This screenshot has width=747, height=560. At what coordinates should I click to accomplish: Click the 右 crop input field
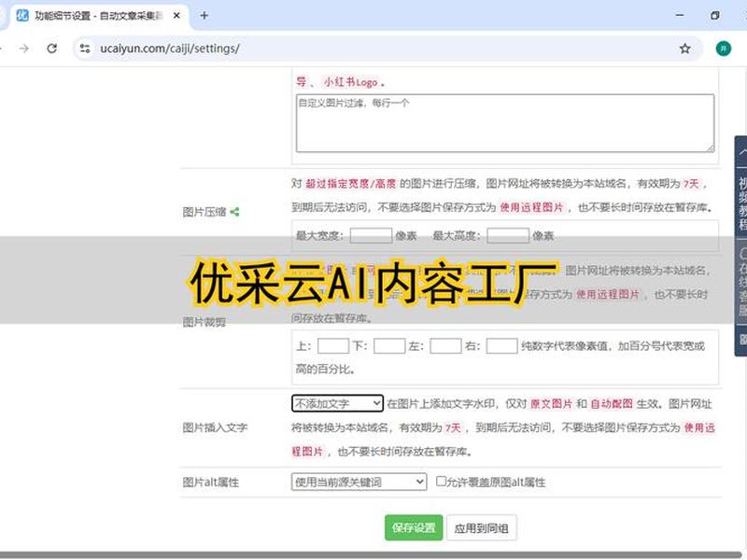[501, 345]
